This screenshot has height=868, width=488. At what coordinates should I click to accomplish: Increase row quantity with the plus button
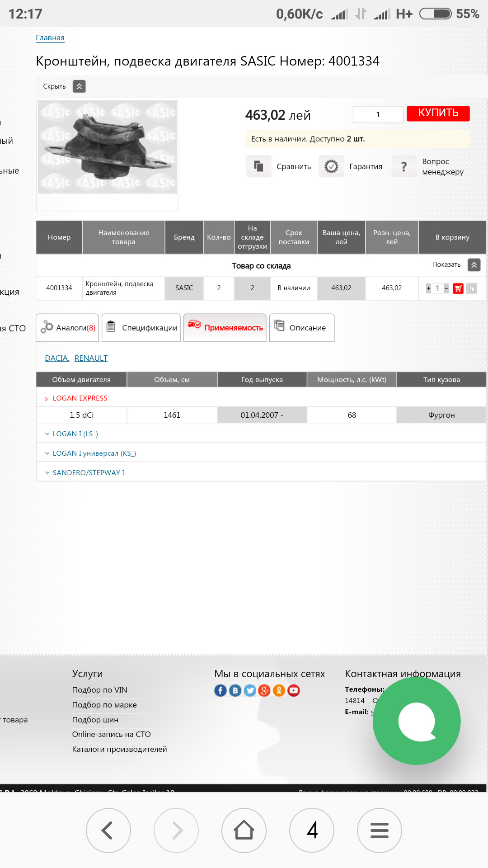click(428, 288)
